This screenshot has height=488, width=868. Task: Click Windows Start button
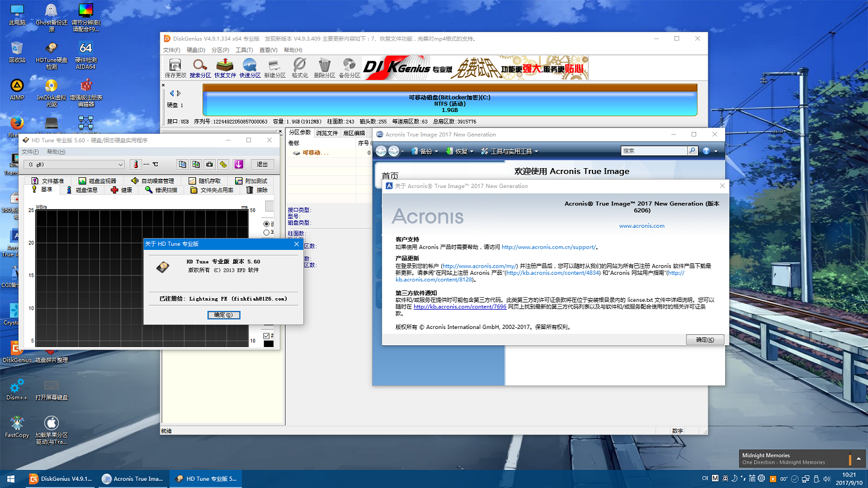12,479
